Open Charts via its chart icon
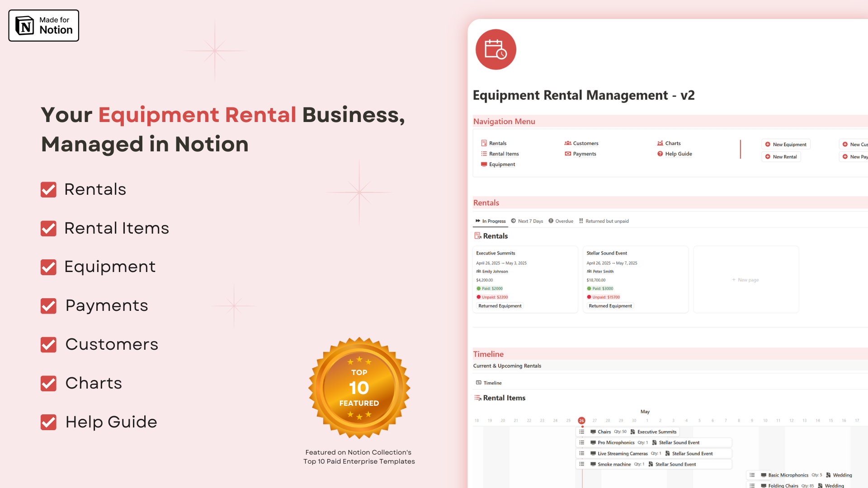 660,143
